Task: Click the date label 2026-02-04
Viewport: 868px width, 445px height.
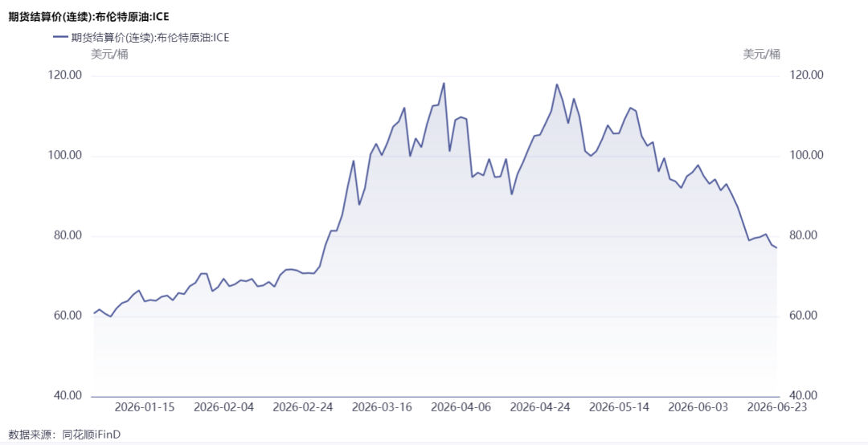Action: pyautogui.click(x=223, y=408)
